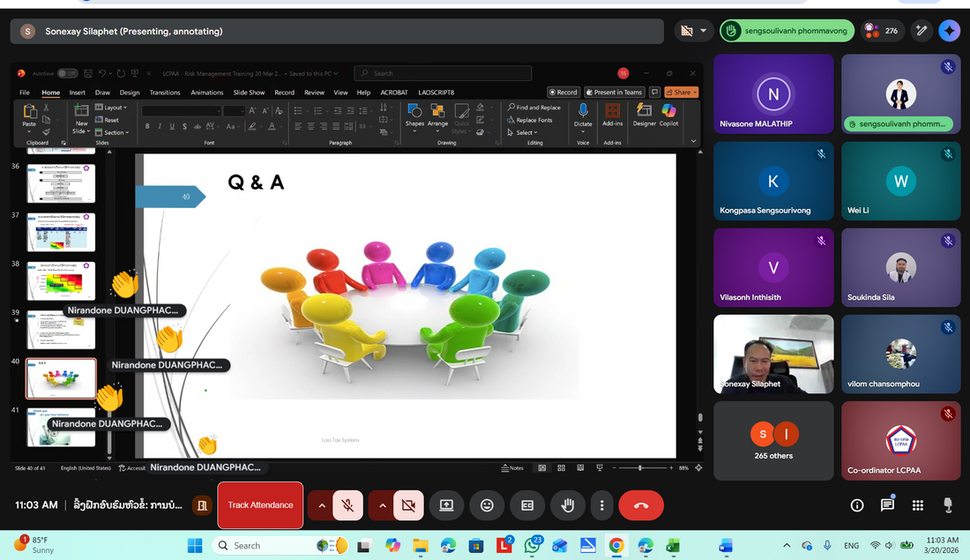This screenshot has width=970, height=560.
Task: Click the Copilot icon in the ribbon
Action: (x=668, y=116)
